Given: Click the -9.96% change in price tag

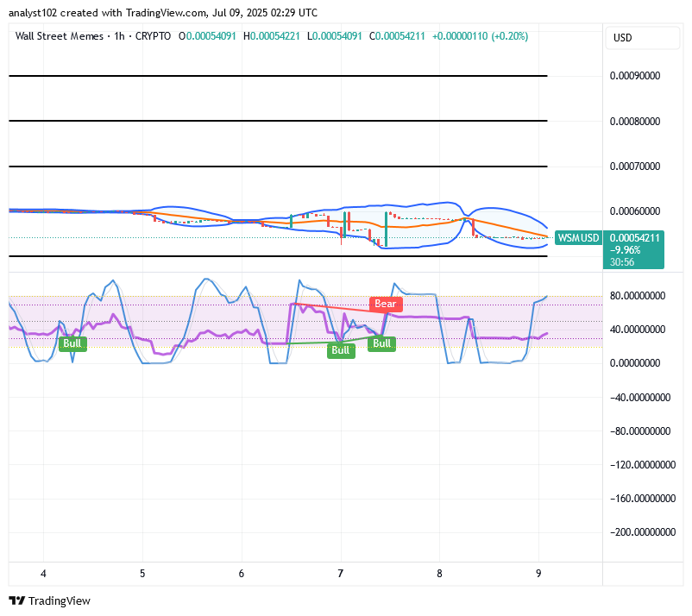Looking at the screenshot, I should click(x=625, y=249).
